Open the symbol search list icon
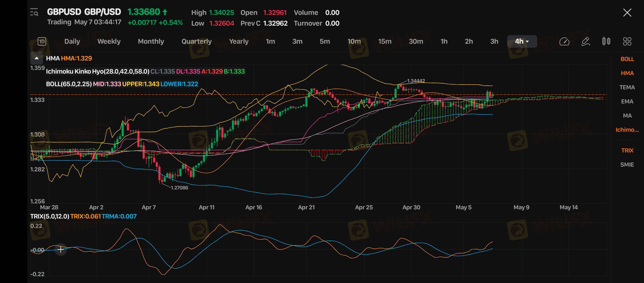This screenshot has height=283, width=644. pyautogui.click(x=34, y=12)
